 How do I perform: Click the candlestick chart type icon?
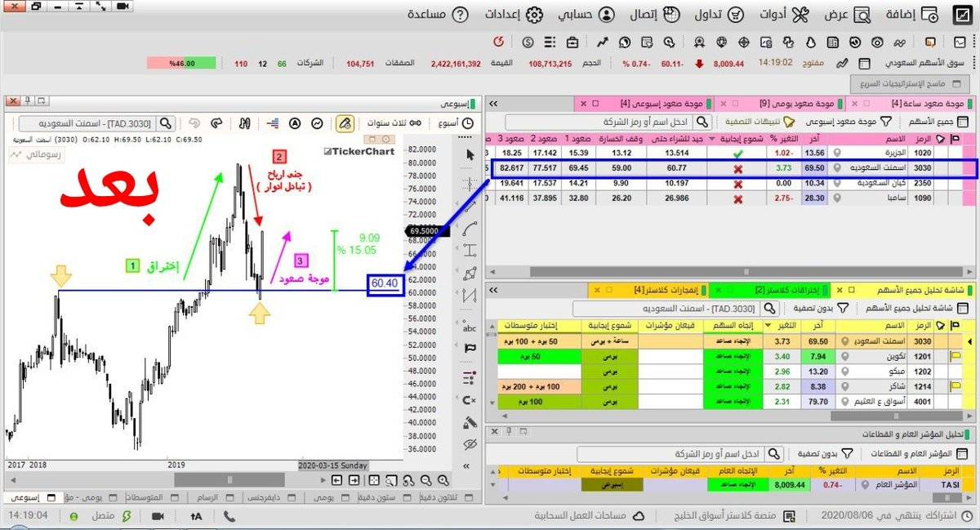click(x=244, y=122)
